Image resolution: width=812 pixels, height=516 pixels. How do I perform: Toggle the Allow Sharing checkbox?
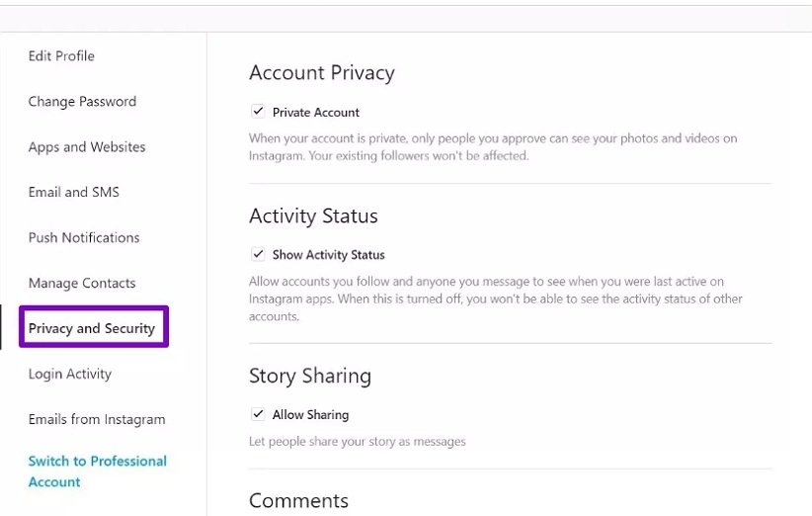click(258, 415)
